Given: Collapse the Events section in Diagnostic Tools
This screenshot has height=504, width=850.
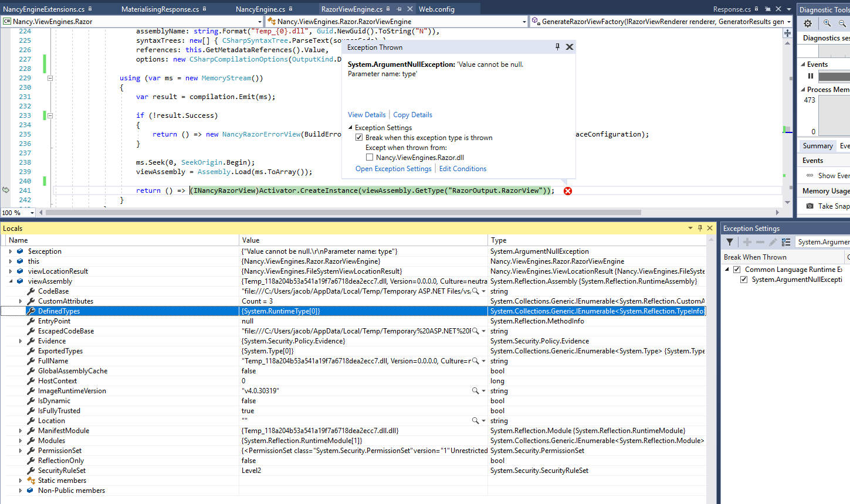Looking at the screenshot, I should tap(803, 64).
